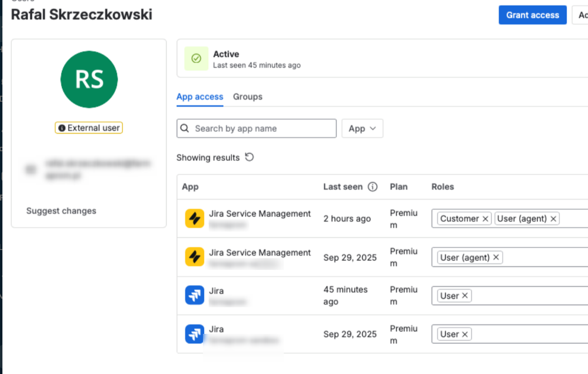588x374 pixels.
Task: Click the Grant access button
Action: (532, 15)
